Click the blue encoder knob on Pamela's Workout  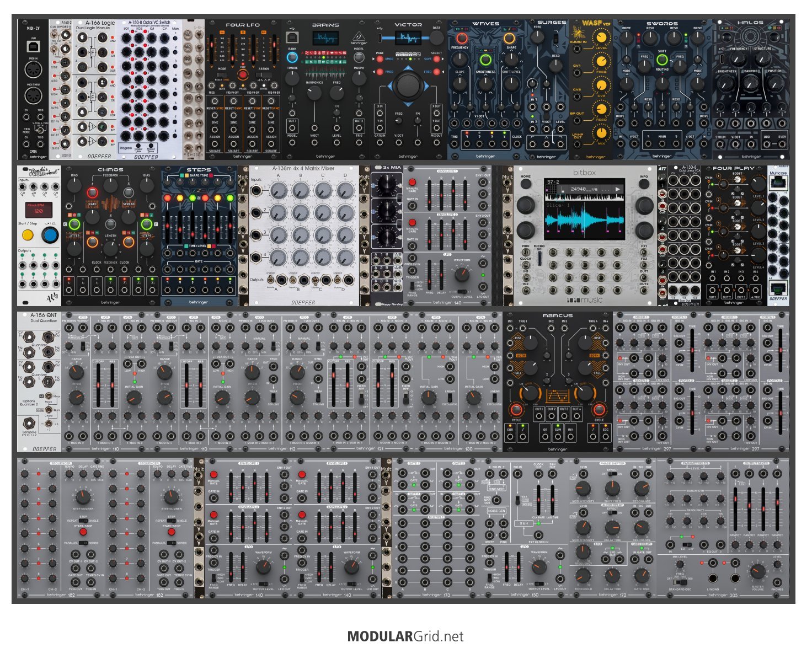pyautogui.click(x=50, y=235)
